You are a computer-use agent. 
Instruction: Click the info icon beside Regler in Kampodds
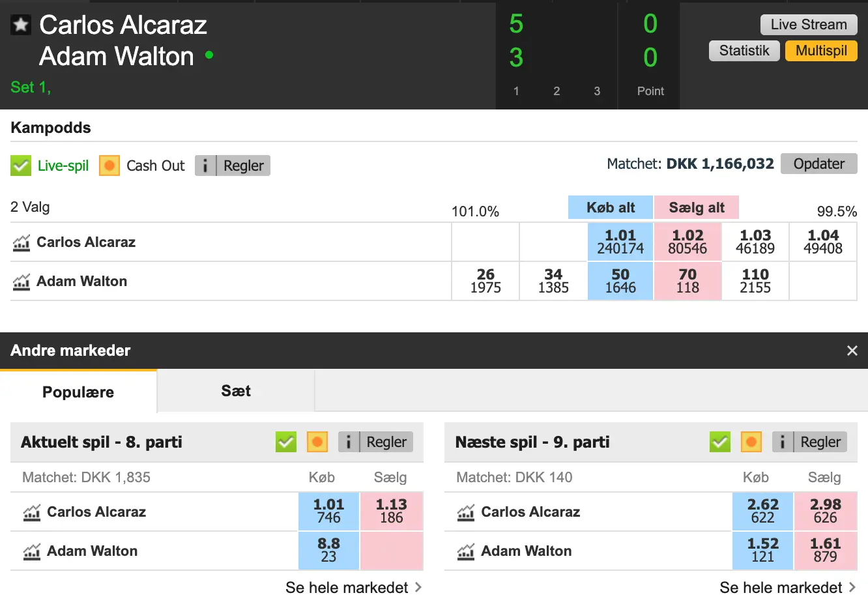coord(205,166)
